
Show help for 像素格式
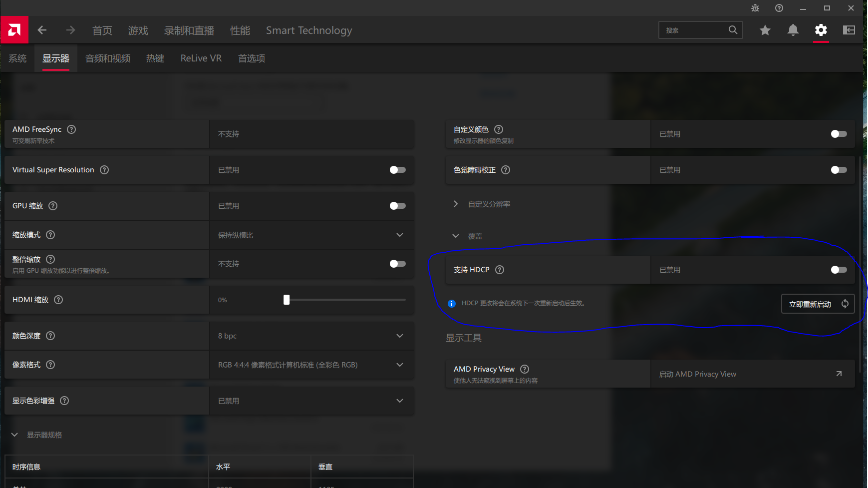(x=50, y=365)
